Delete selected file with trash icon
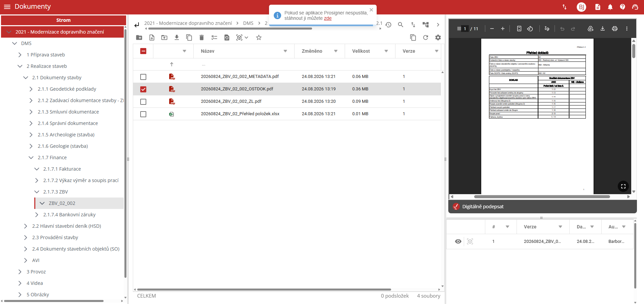The image size is (644, 304). (201, 38)
